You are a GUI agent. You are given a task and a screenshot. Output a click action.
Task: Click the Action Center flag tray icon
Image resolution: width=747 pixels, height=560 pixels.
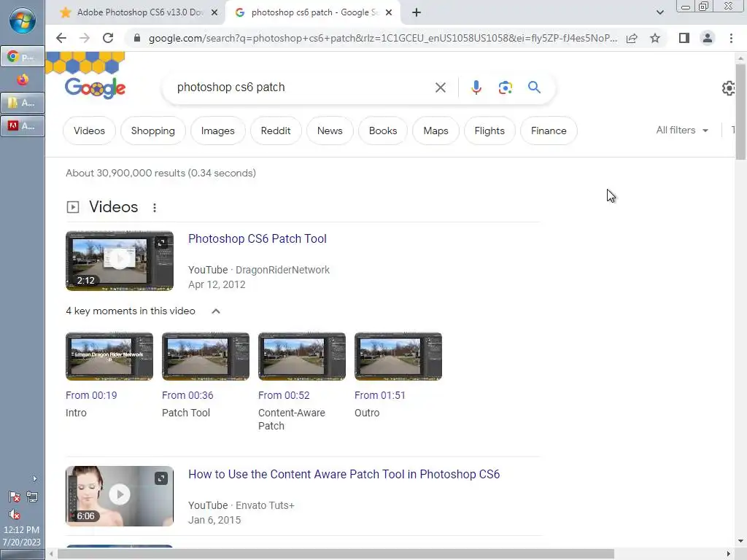(15, 497)
